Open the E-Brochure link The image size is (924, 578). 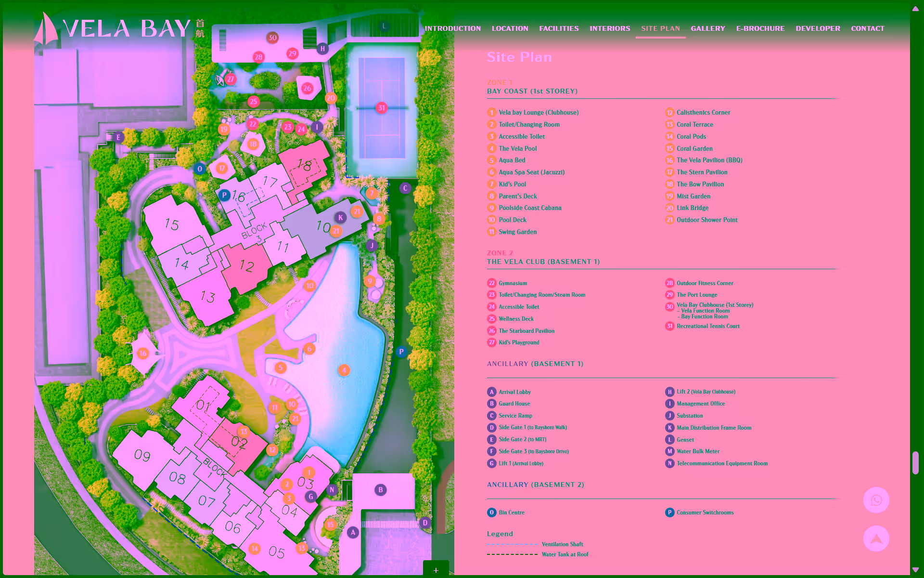click(760, 28)
